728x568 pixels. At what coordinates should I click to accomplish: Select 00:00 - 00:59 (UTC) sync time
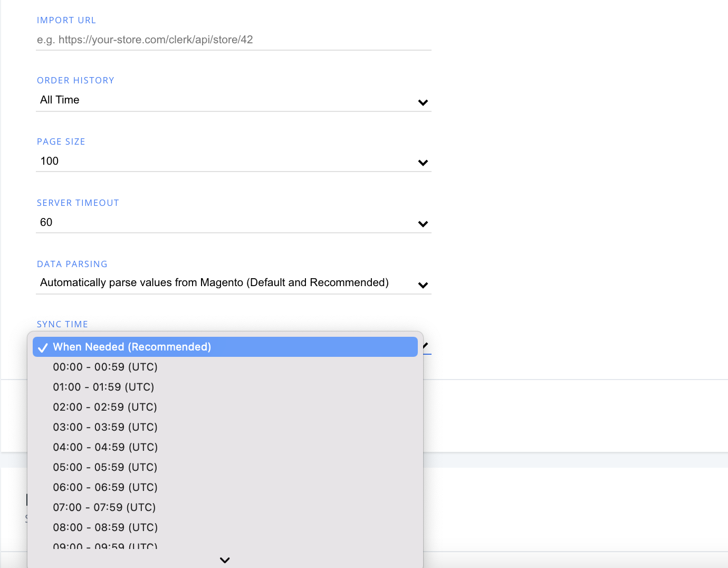point(105,367)
